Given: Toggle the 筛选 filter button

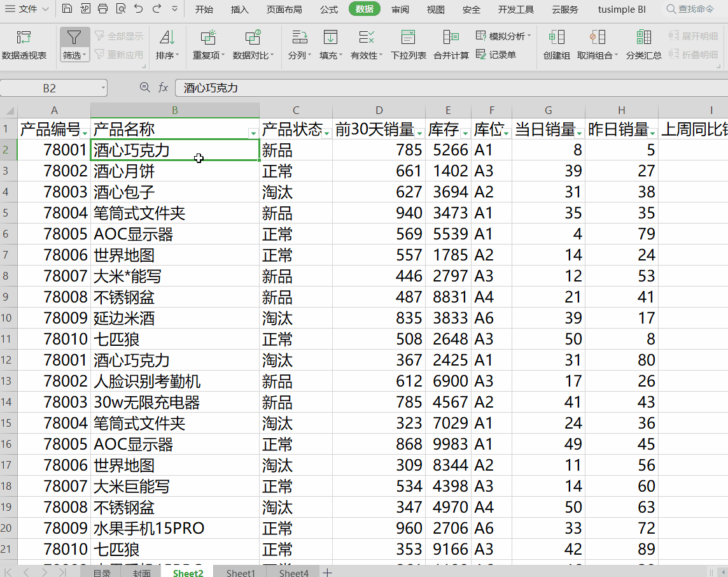Looking at the screenshot, I should point(74,45).
